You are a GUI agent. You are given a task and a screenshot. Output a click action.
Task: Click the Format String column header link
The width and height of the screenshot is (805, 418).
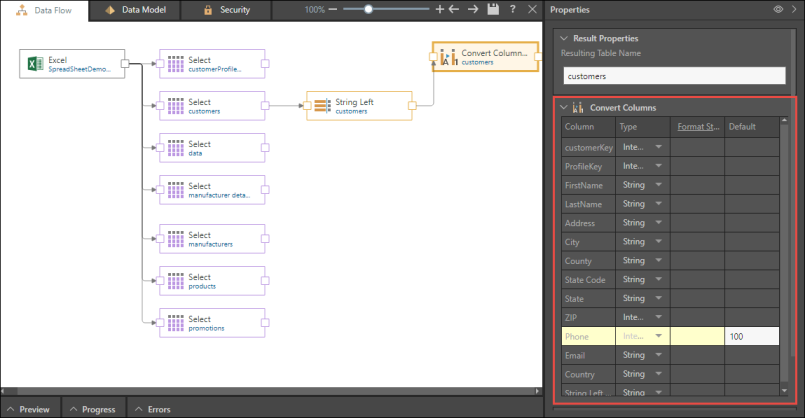698,127
